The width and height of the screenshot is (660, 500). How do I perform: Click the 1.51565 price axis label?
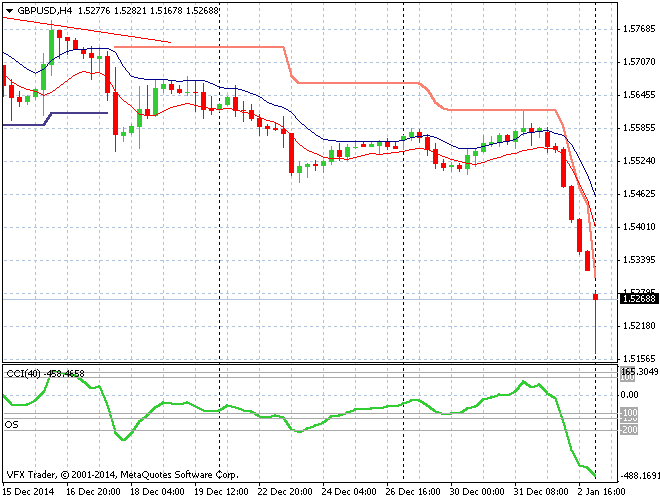tap(637, 359)
